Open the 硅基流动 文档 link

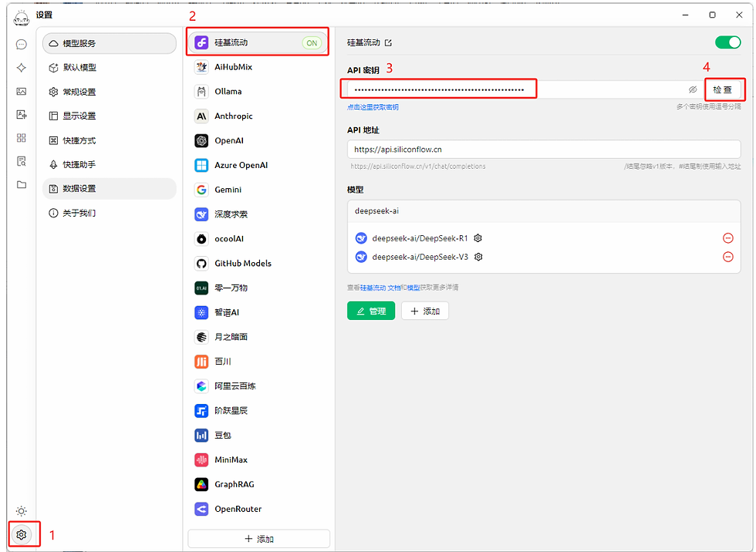coord(380,288)
